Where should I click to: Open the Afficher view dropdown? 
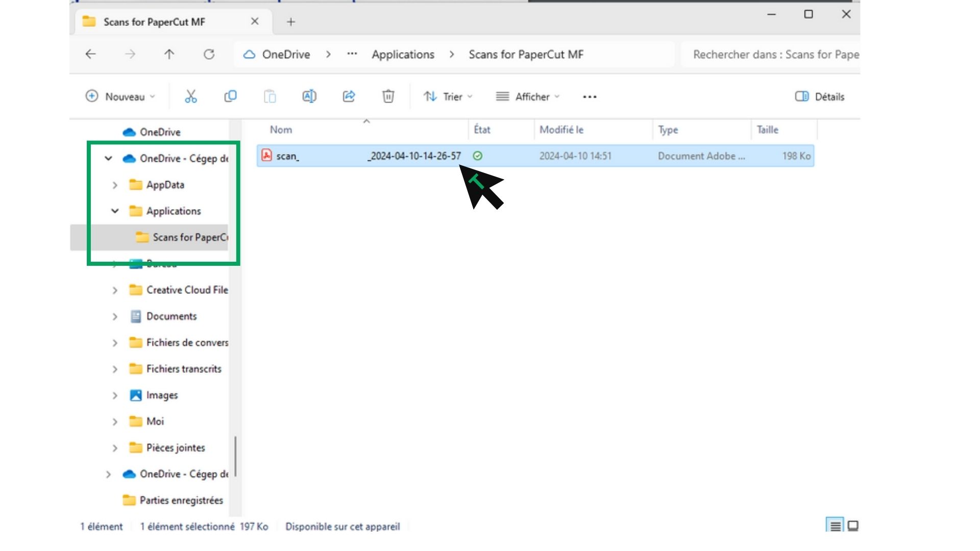[528, 96]
